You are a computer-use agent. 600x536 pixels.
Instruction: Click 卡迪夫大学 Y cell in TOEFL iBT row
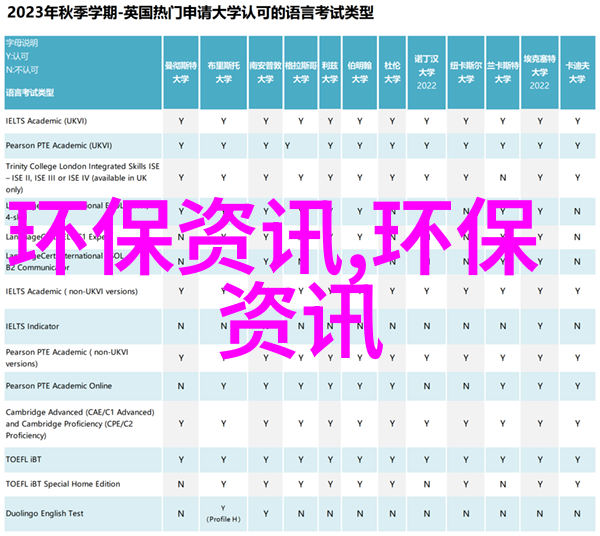[x=577, y=460]
